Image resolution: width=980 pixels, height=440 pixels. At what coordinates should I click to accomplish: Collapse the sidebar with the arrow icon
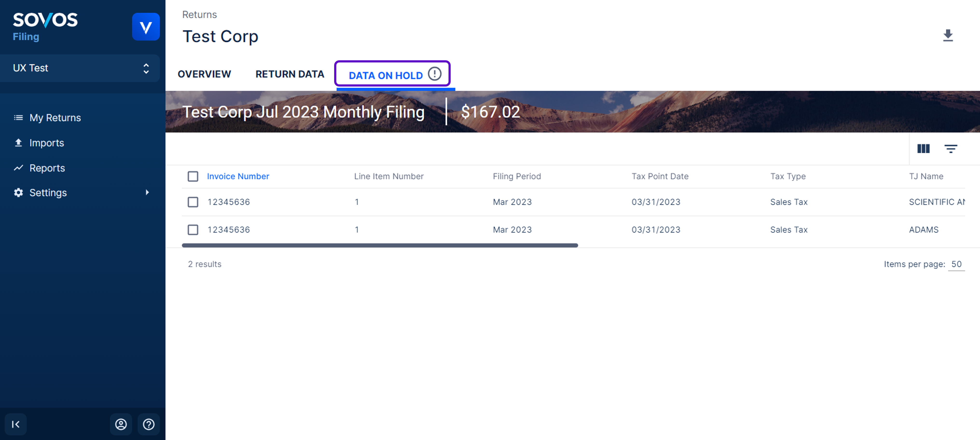pyautogui.click(x=16, y=424)
